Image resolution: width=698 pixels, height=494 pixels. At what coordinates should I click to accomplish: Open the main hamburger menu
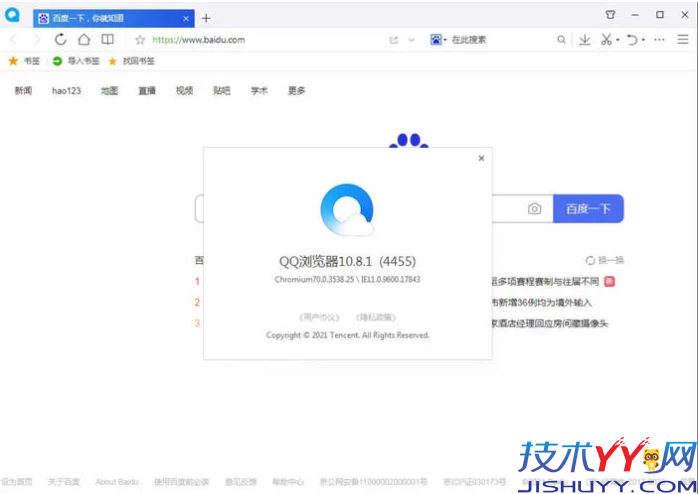click(x=683, y=40)
